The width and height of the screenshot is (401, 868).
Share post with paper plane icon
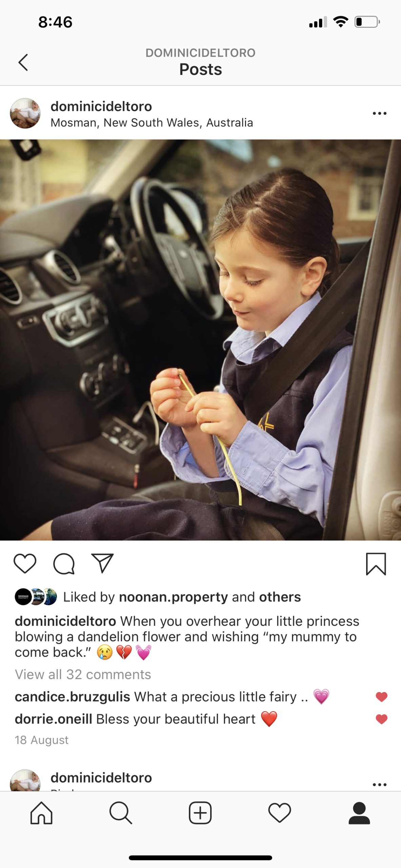click(102, 563)
